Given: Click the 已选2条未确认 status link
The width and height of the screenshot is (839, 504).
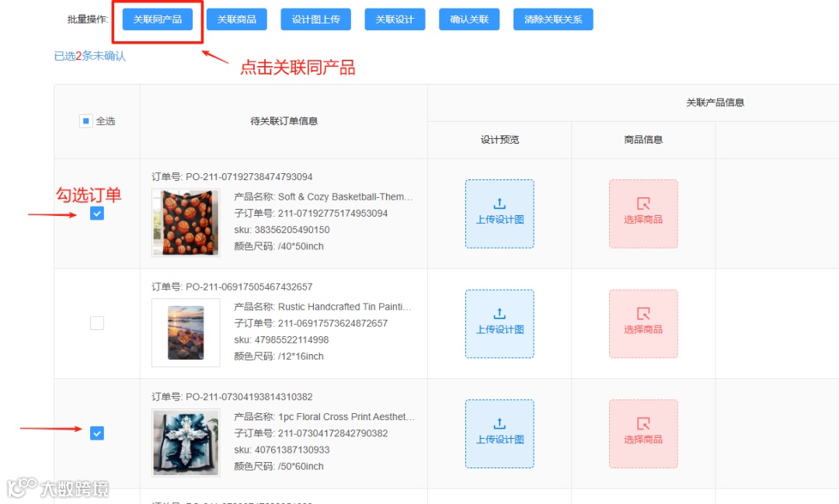Looking at the screenshot, I should 90,56.
